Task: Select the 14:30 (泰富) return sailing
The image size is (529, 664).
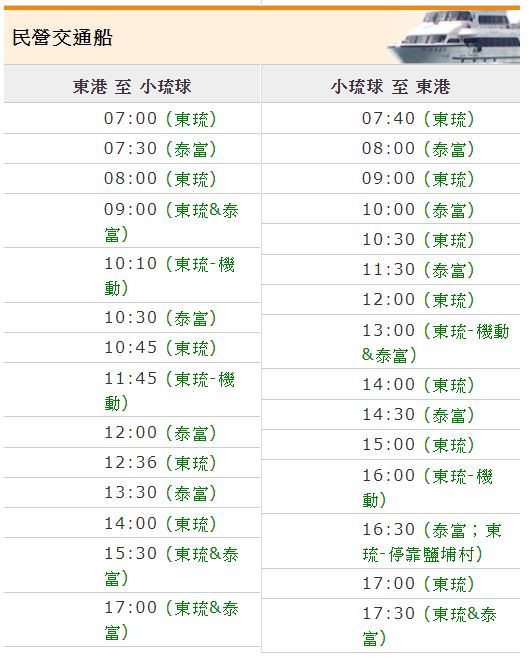Action: coord(418,414)
